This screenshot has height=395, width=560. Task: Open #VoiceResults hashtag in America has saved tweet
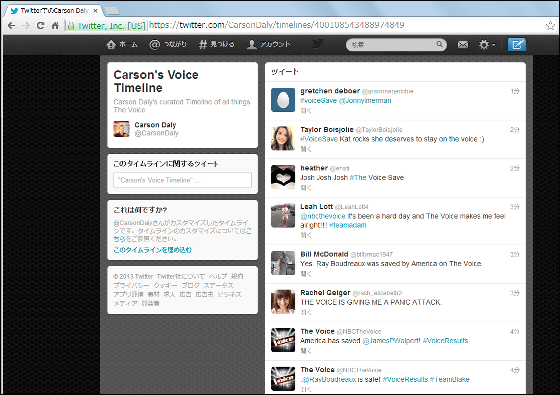445,341
